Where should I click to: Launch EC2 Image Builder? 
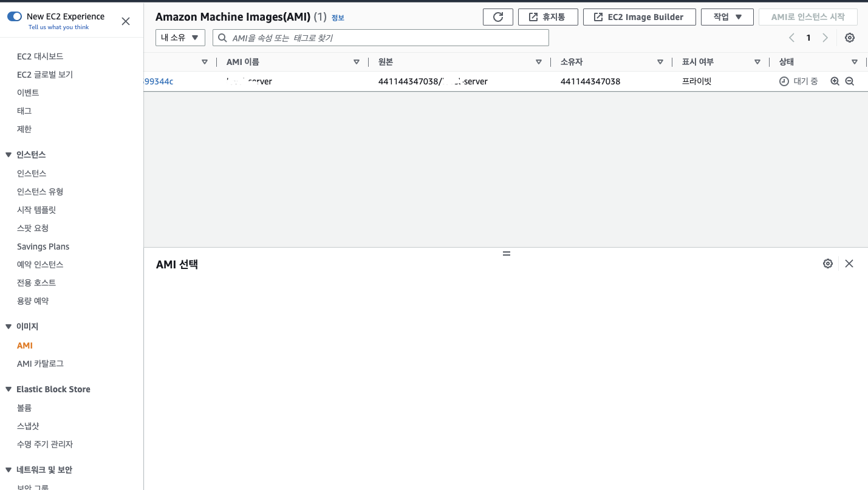639,17
